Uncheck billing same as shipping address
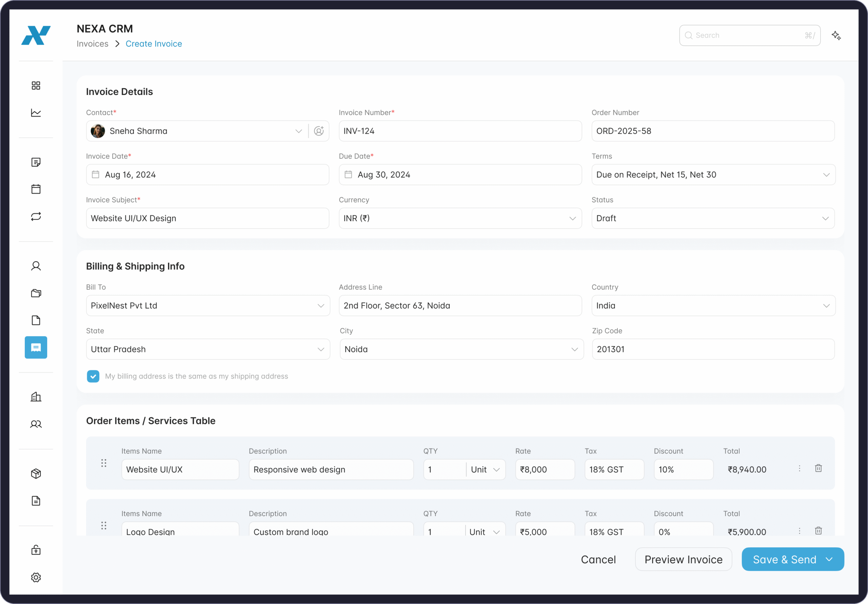This screenshot has width=868, height=604. 93,376
